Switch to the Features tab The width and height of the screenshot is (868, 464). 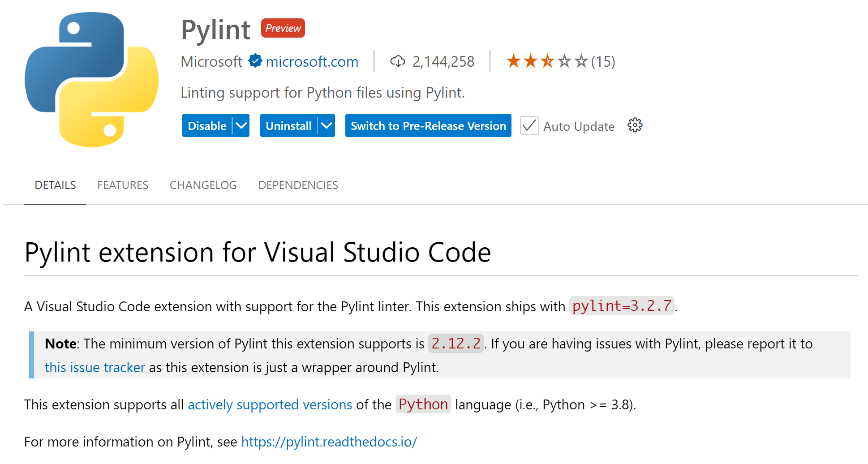123,185
